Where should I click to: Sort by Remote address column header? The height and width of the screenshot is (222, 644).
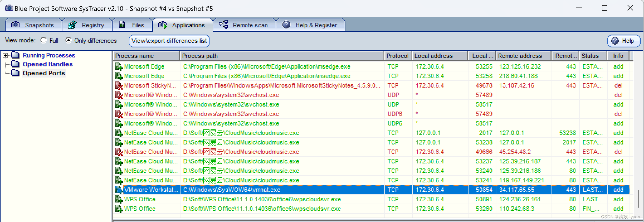point(524,56)
